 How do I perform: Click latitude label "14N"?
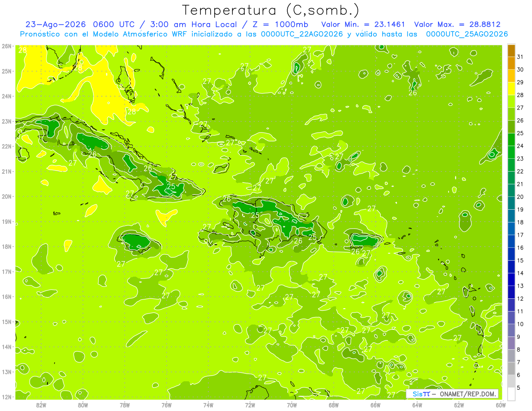tap(6, 347)
